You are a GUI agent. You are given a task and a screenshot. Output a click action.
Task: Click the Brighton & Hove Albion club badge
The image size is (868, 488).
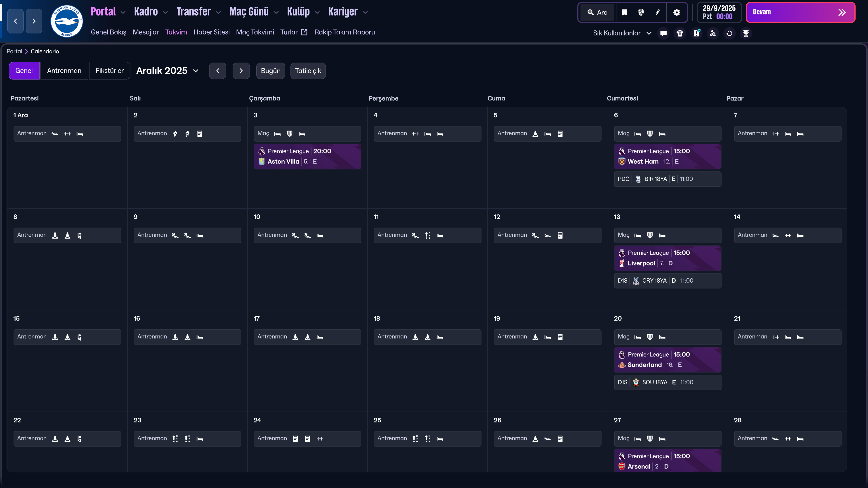[66, 21]
